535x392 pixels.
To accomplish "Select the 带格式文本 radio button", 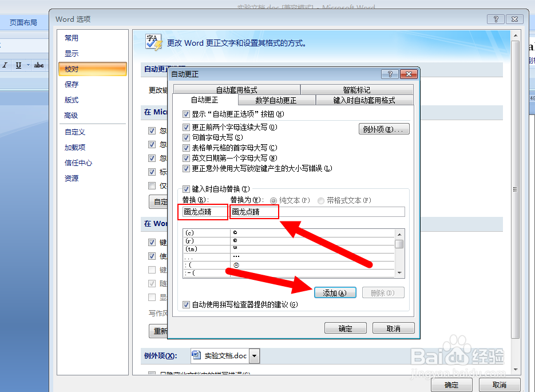I will coord(321,201).
